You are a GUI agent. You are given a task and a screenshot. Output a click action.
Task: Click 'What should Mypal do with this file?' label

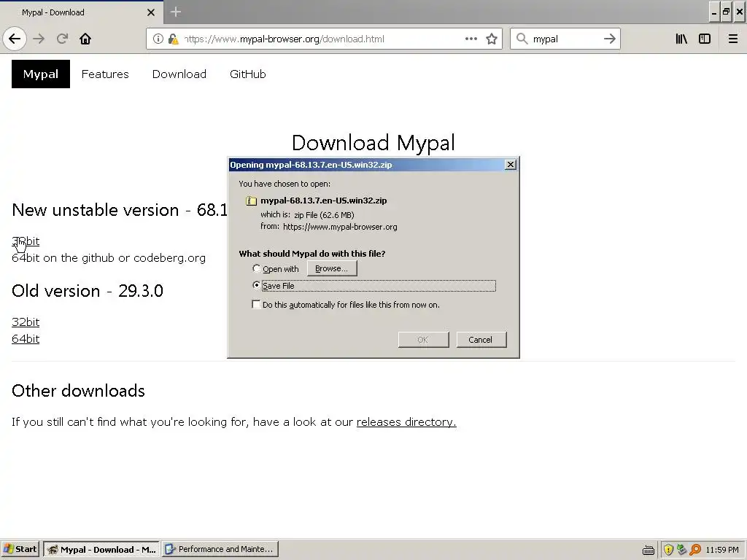tap(312, 253)
